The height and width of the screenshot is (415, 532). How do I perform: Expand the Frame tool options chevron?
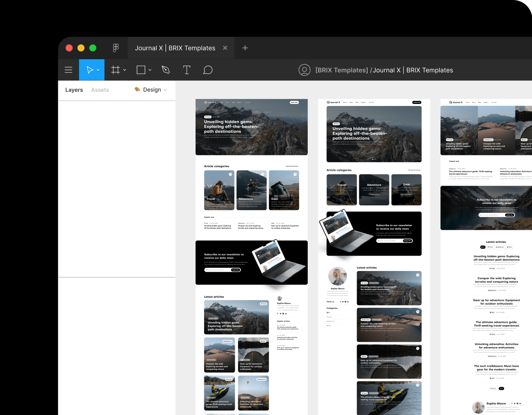click(x=124, y=70)
